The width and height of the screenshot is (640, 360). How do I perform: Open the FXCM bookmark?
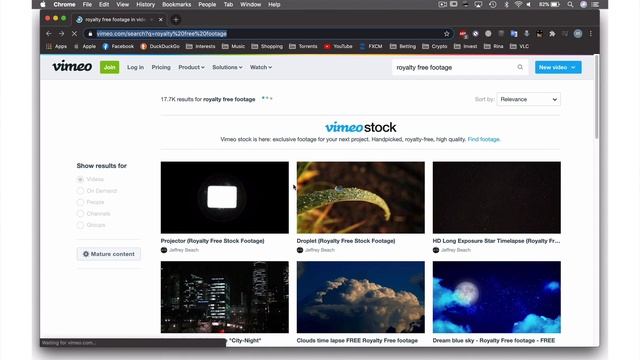[371, 47]
